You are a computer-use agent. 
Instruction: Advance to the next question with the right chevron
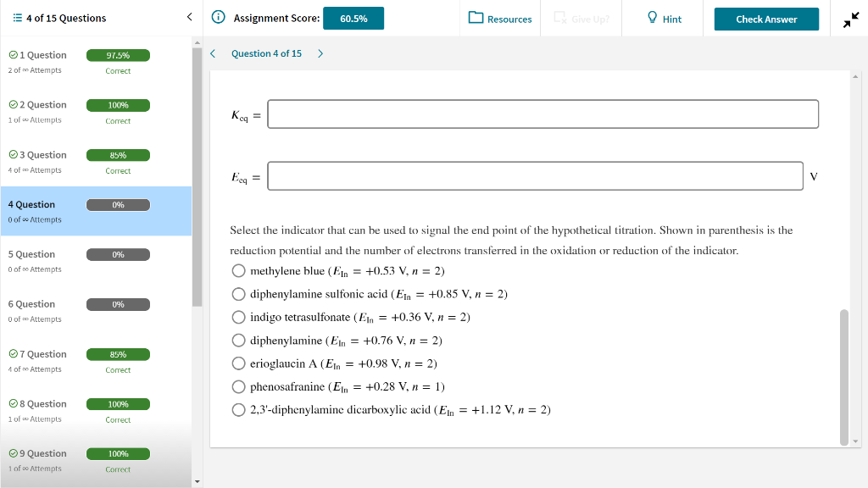320,53
